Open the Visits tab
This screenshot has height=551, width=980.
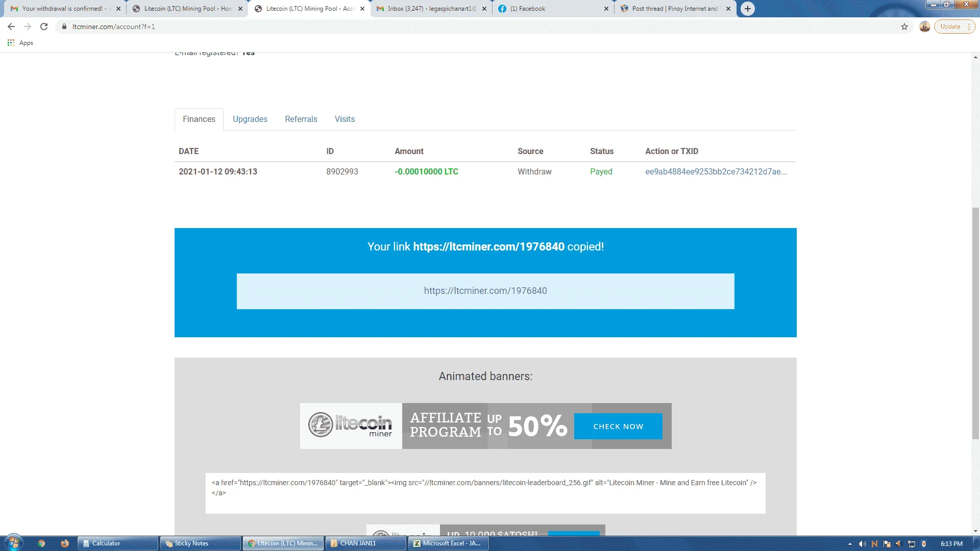pyautogui.click(x=345, y=119)
